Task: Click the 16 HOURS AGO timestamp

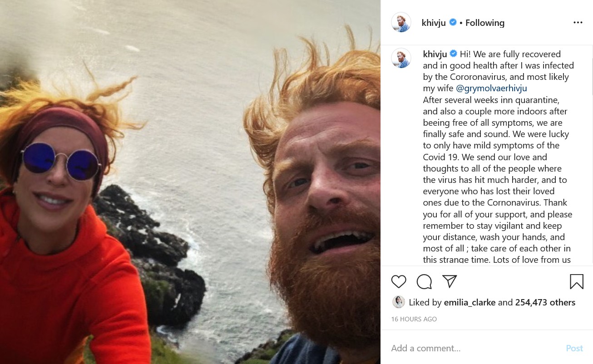Action: [x=414, y=319]
